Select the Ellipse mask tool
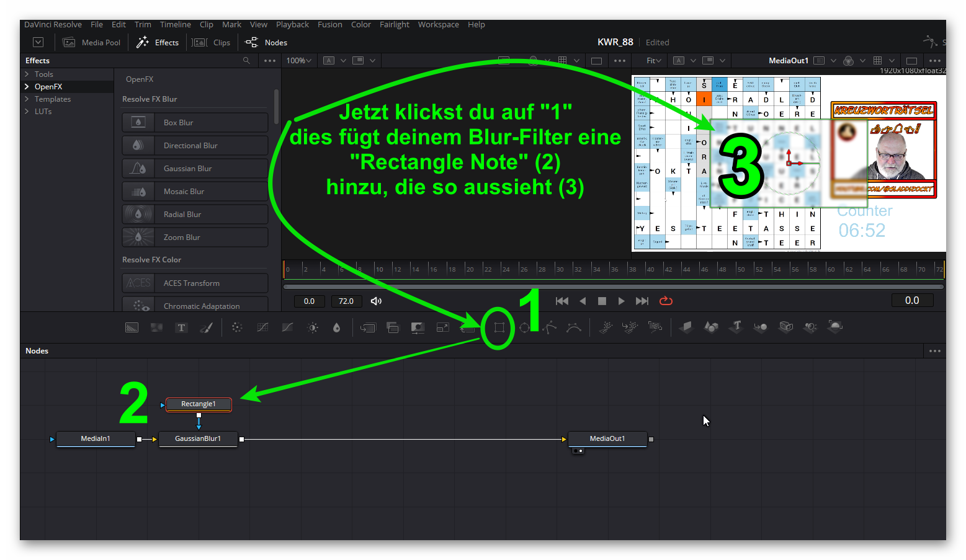 tap(524, 327)
